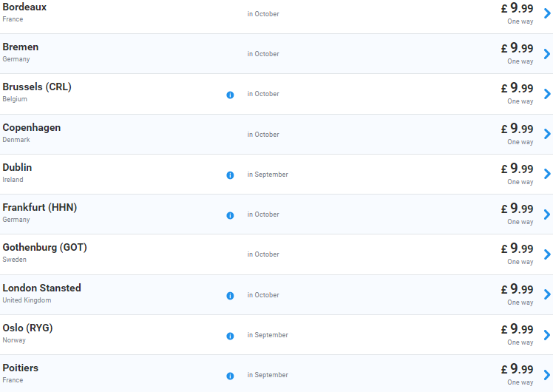Open the Oslo (RYG) fare chevron
Screen dimensions: 553x392
pos(547,335)
